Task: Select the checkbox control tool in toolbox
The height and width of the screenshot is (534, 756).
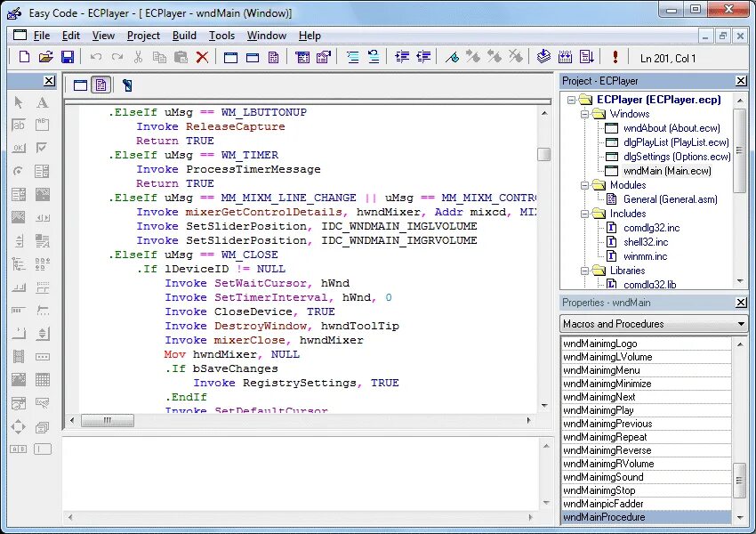Action: pyautogui.click(x=43, y=148)
